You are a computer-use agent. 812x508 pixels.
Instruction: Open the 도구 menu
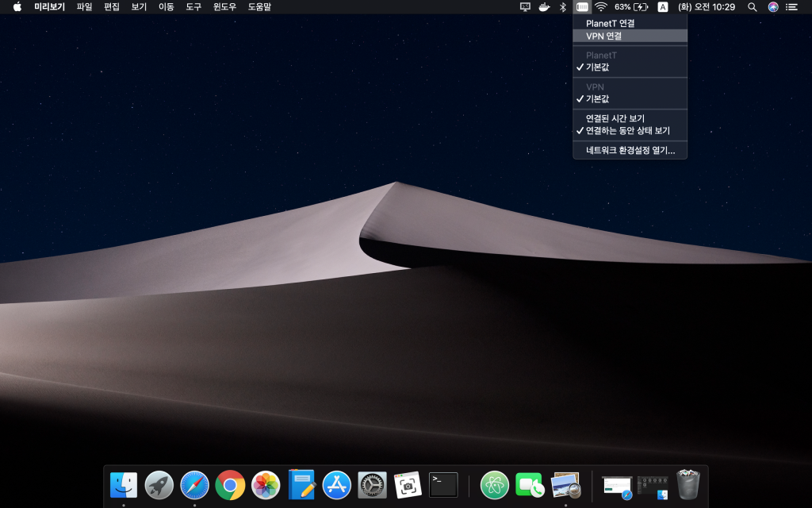coord(193,6)
